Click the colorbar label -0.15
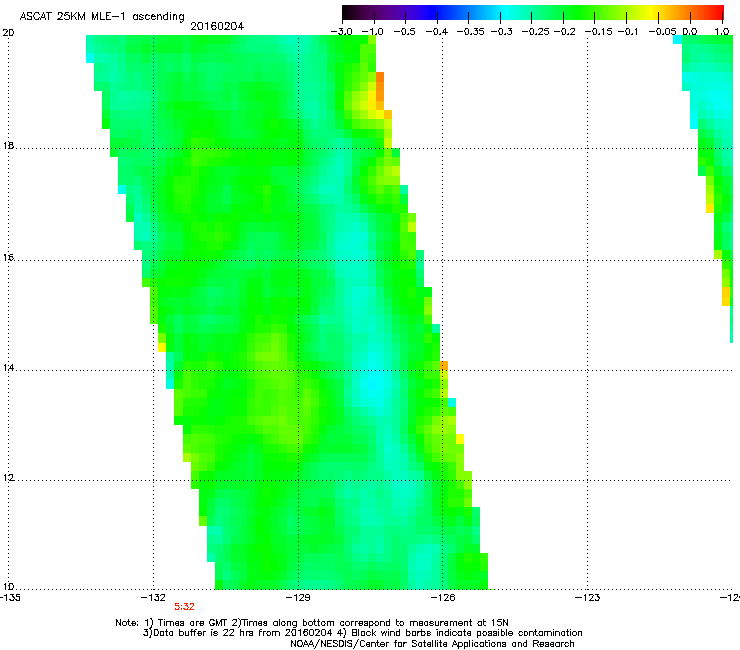This screenshot has width=740, height=650. click(598, 32)
